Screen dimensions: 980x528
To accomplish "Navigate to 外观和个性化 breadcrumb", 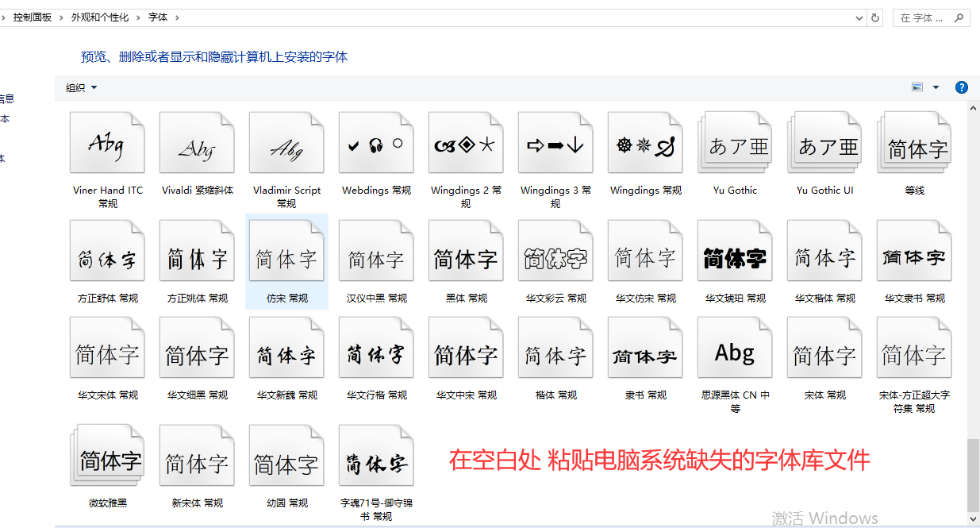I will click(x=100, y=17).
